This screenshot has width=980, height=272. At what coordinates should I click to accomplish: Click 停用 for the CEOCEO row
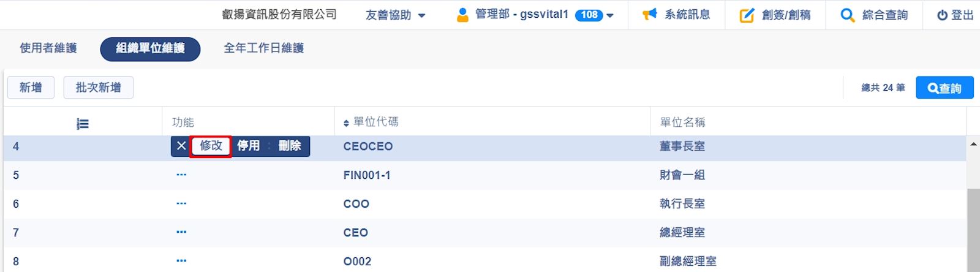tap(248, 146)
